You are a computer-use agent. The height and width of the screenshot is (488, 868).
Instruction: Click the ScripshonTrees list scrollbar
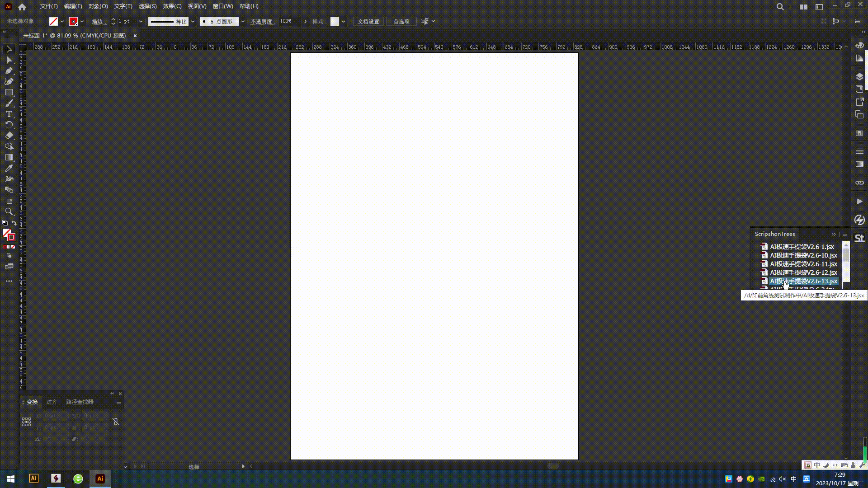click(846, 255)
